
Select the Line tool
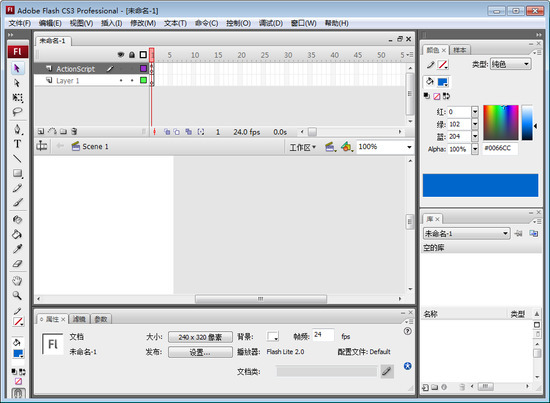point(17,159)
